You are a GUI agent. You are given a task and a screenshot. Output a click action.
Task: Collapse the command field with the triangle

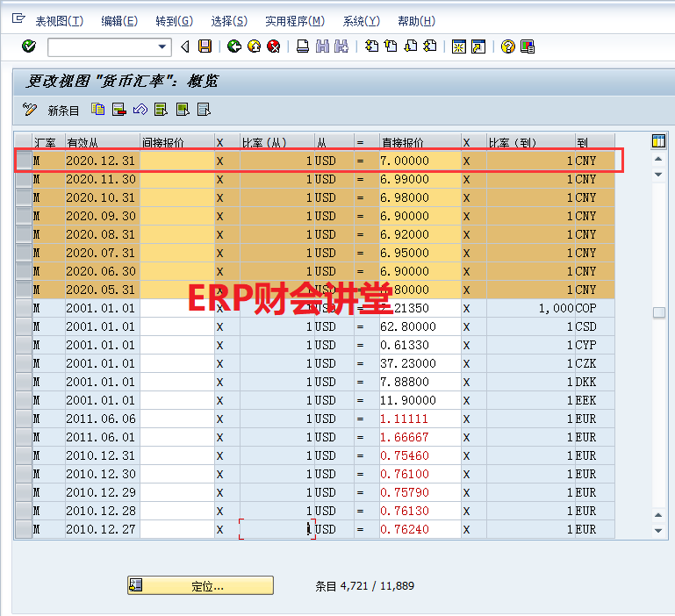pos(184,47)
